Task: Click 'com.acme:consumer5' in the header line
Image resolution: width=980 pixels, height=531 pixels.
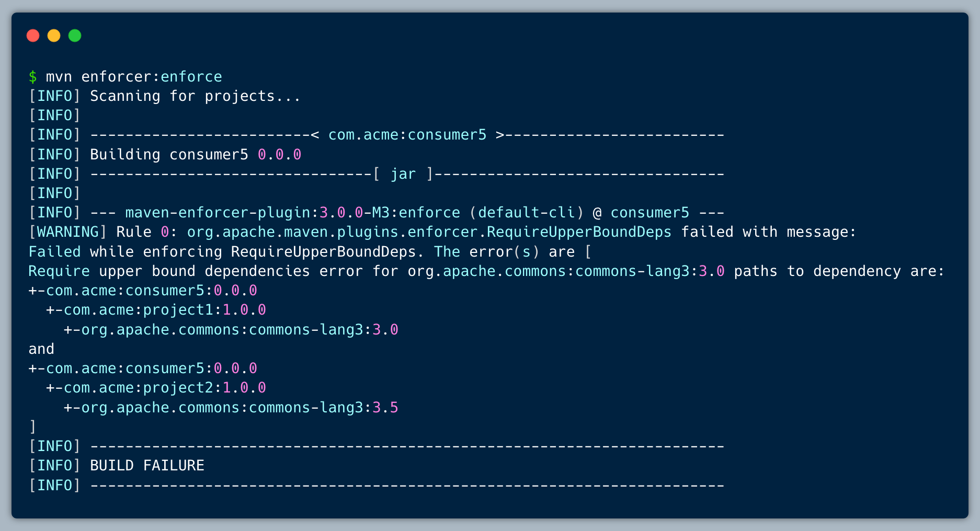Action: pyautogui.click(x=407, y=135)
